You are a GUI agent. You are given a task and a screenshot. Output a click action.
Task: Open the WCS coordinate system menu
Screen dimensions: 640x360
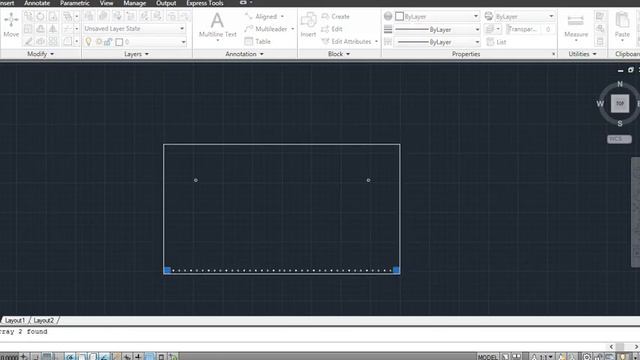coord(619,139)
